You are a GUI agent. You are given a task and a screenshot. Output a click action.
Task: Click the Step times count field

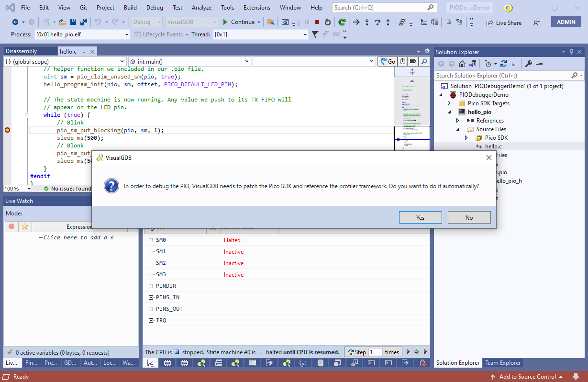376,352
